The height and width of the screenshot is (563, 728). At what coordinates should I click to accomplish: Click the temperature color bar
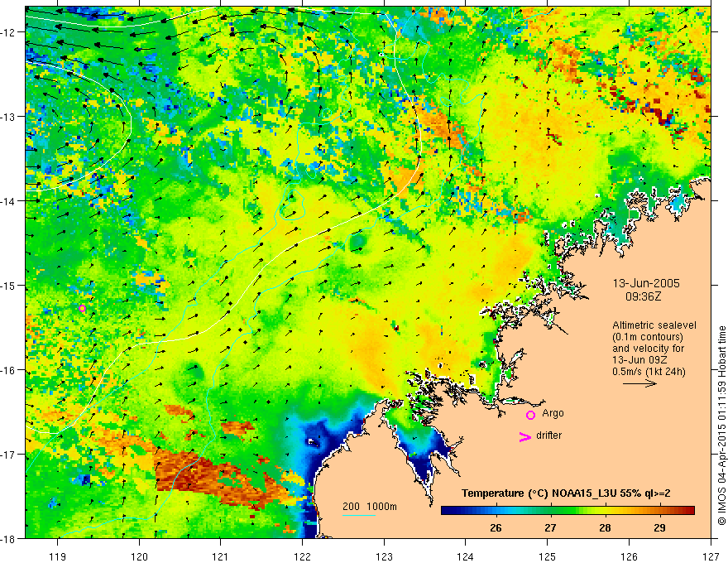point(568,510)
